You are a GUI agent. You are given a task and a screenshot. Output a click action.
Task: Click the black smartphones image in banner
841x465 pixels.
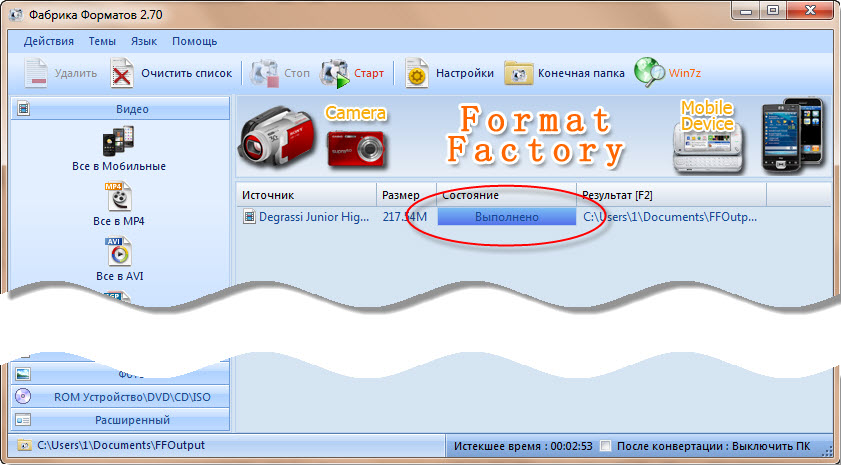click(792, 136)
